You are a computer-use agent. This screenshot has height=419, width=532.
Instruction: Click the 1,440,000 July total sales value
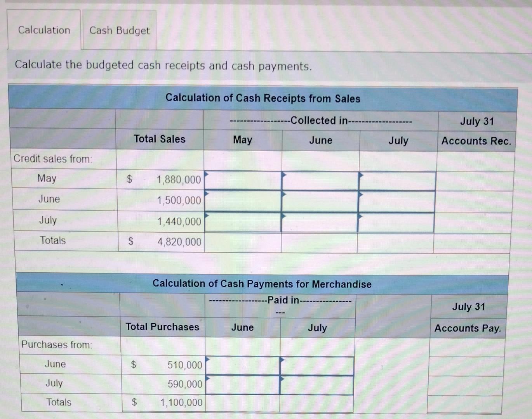(179, 222)
